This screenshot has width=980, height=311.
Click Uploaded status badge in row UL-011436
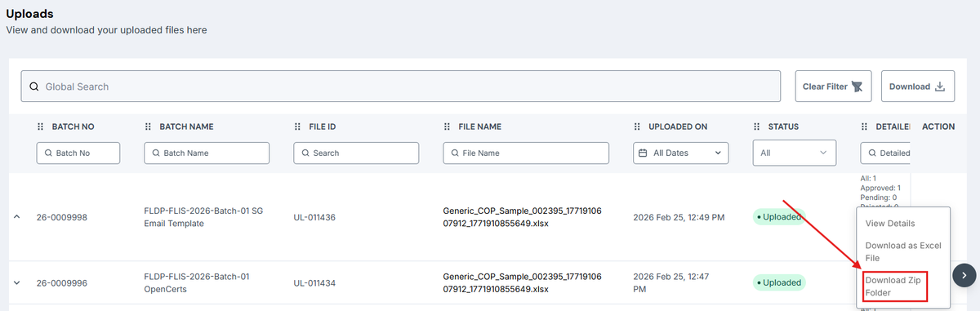click(778, 217)
